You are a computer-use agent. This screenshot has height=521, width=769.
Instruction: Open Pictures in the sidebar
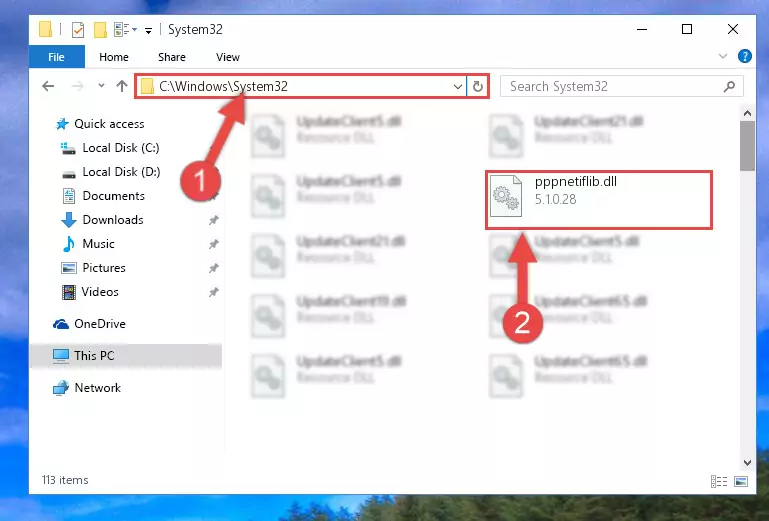pyautogui.click(x=104, y=268)
